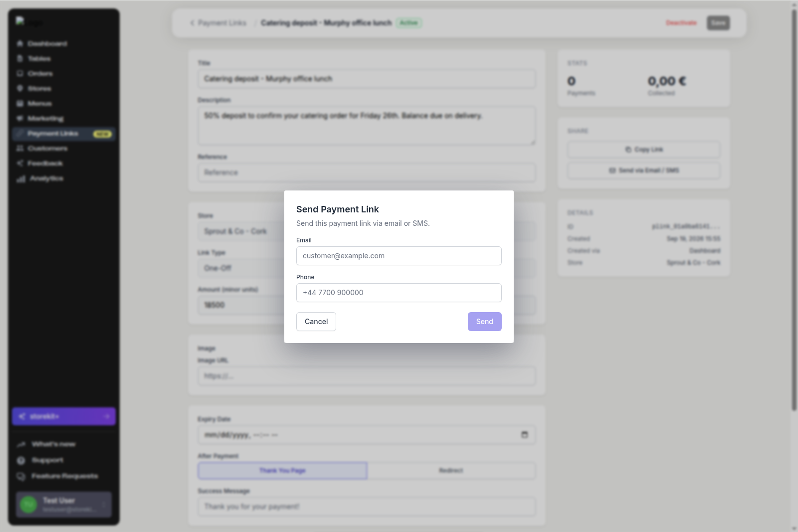
Task: Open the Tables sidebar icon
Action: 20,59
